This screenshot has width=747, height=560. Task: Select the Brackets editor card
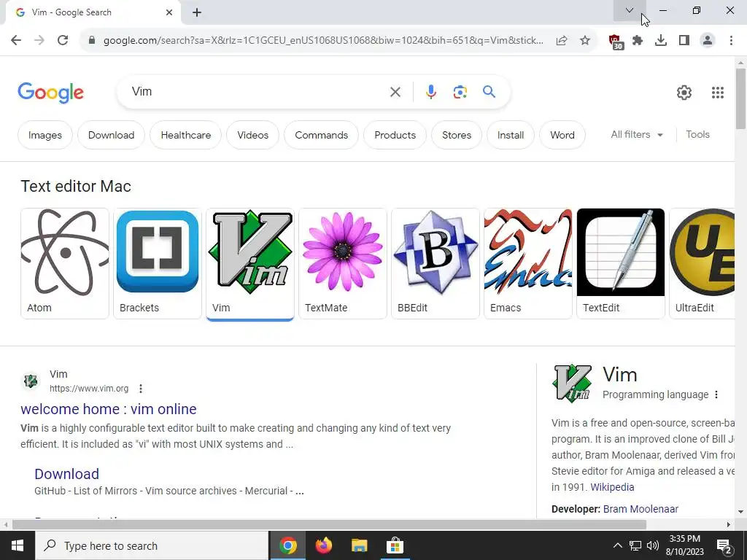pos(158,263)
